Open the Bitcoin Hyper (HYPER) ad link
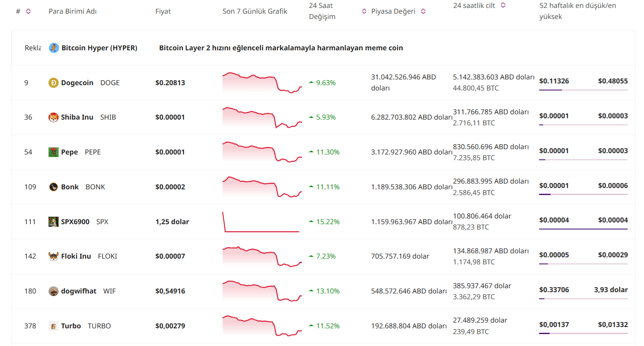 pyautogui.click(x=99, y=48)
